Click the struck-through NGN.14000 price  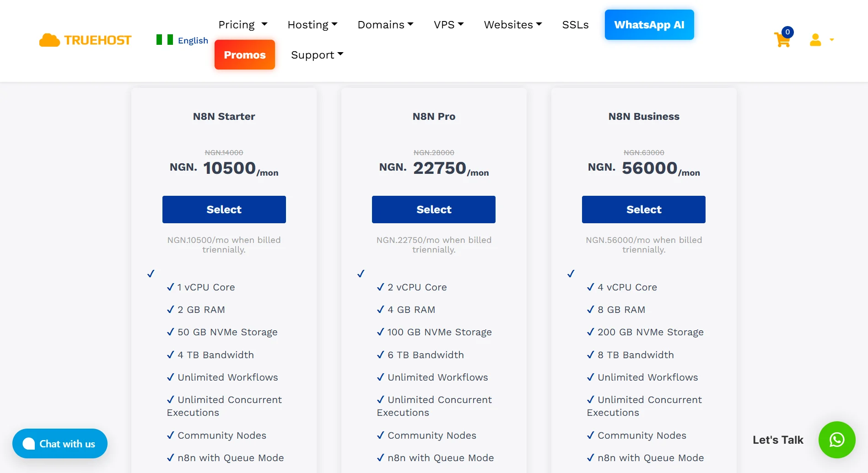[x=224, y=152]
